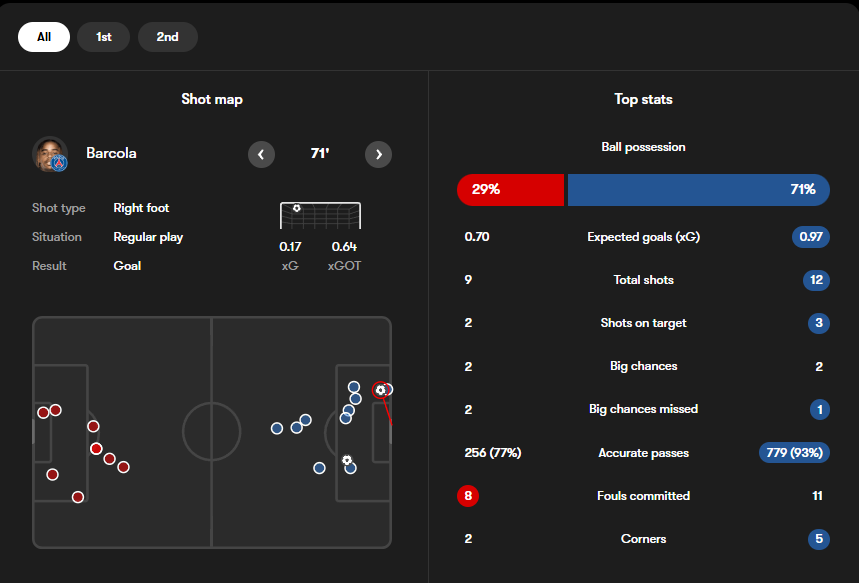Click the goal-mouth shot placement diagram

[320, 215]
